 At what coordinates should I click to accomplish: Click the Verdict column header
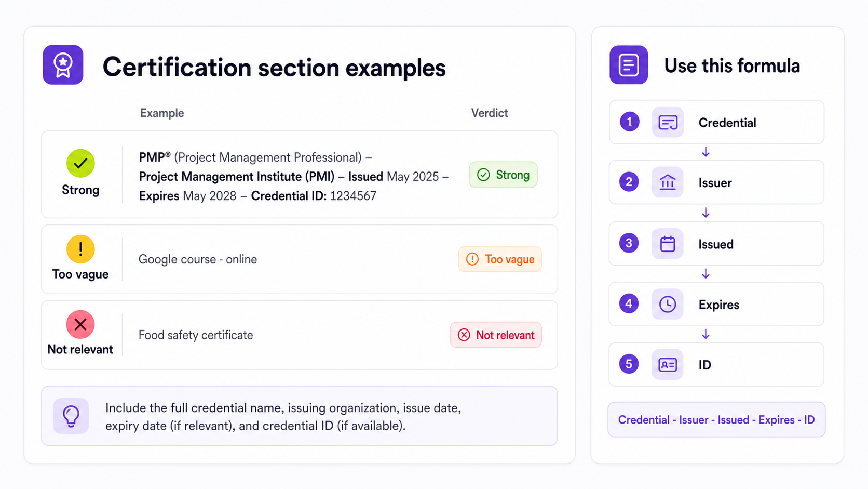point(490,113)
